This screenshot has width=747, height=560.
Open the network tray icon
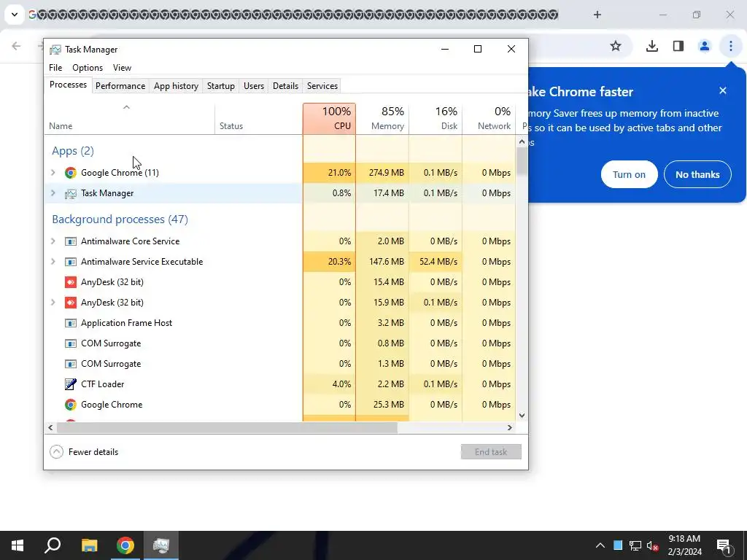pyautogui.click(x=635, y=545)
